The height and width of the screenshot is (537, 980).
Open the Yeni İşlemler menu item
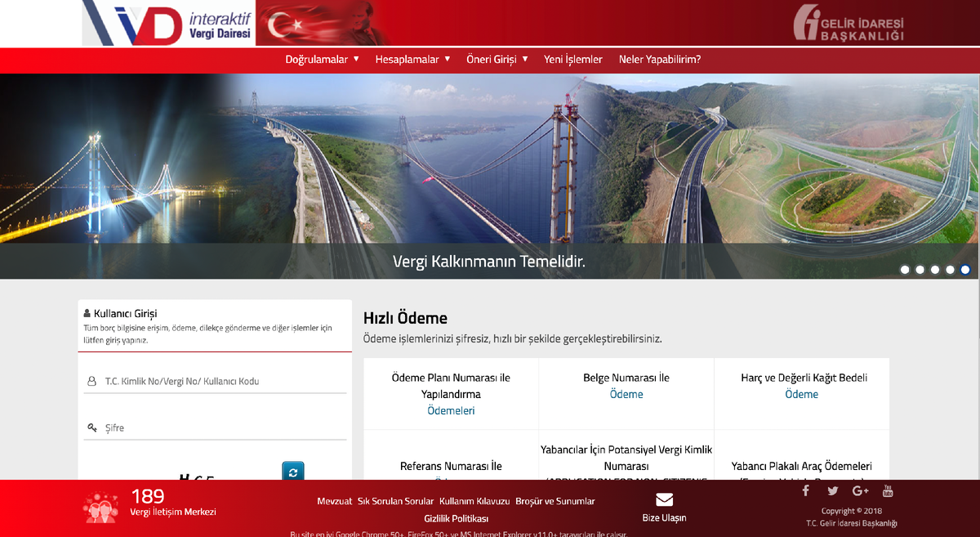573,60
